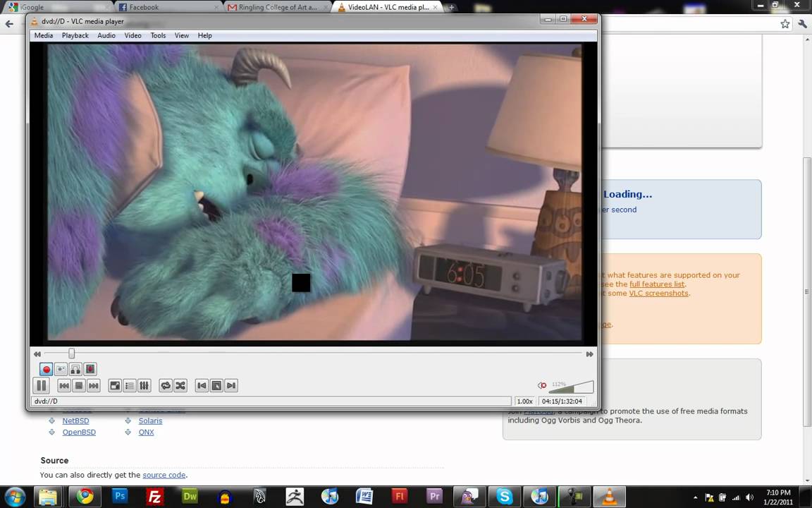Open the OpenBSD download link
The width and height of the screenshot is (812, 508).
pos(79,433)
